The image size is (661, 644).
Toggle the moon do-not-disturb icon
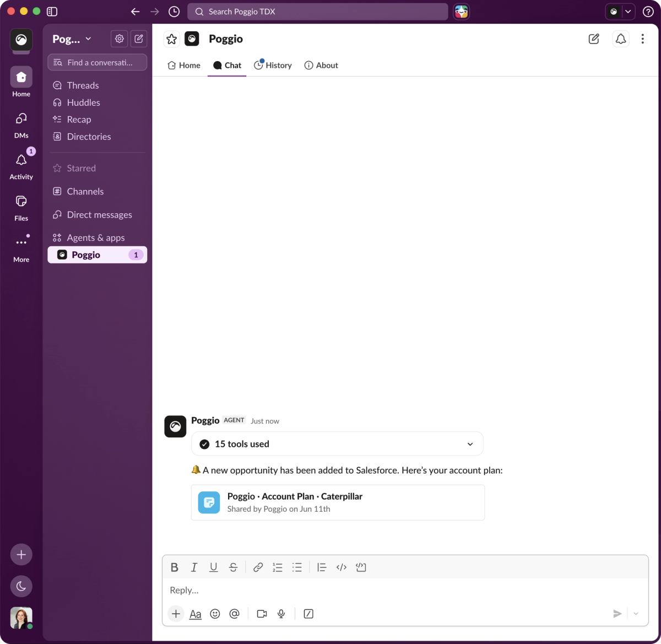tap(21, 586)
